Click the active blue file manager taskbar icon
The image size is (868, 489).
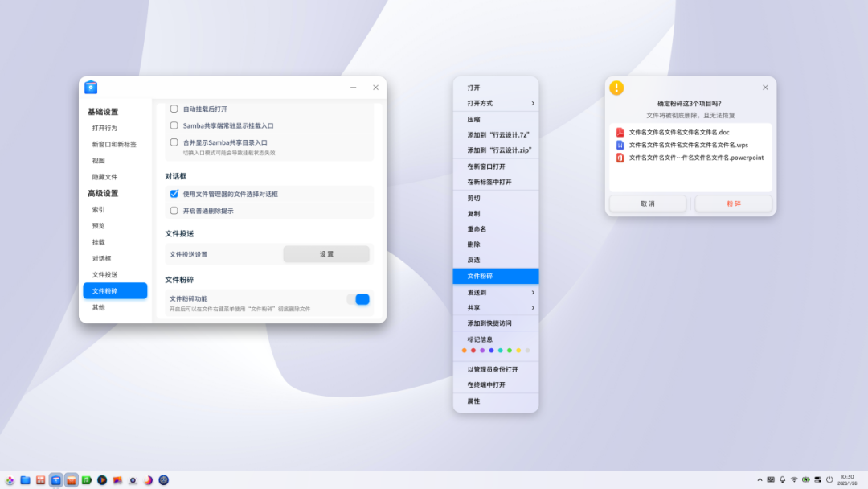pyautogui.click(x=56, y=480)
